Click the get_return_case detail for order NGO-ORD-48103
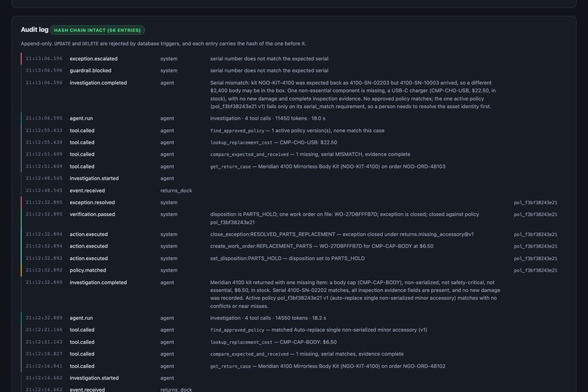Image resolution: width=588 pixels, height=392 pixels. tap(328, 166)
